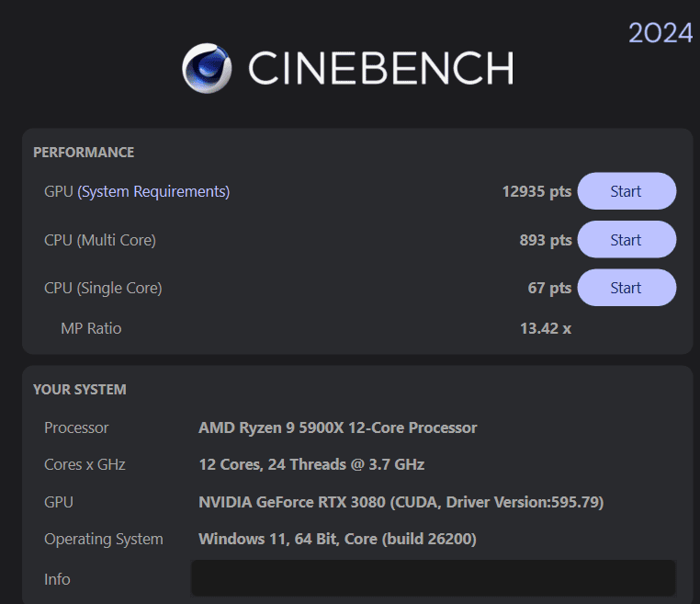Click the Info row label

57,579
